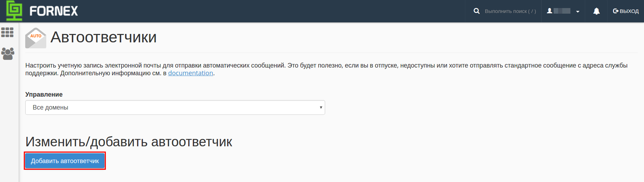The image size is (644, 182).
Task: Click the user account silhouette icon
Action: point(550,11)
